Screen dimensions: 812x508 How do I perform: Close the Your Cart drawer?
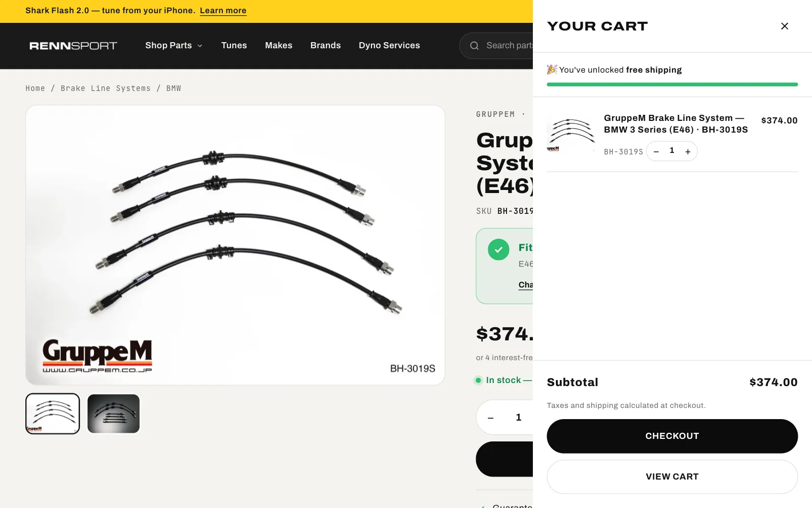click(x=784, y=26)
